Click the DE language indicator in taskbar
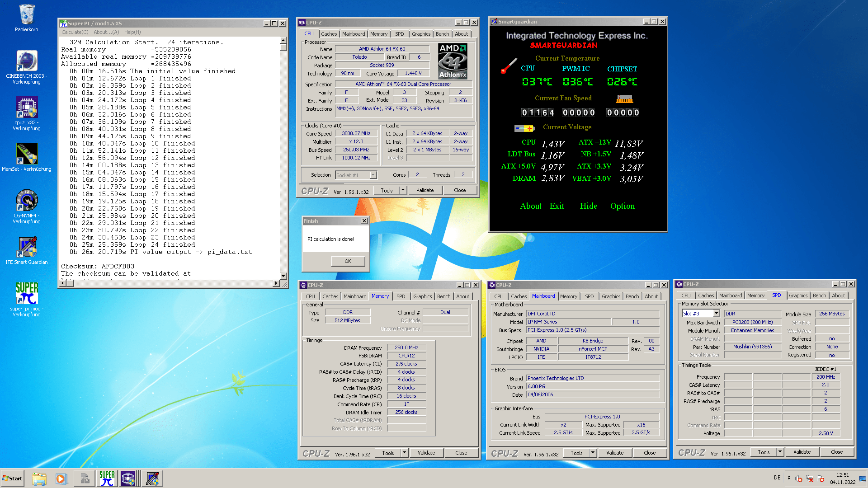This screenshot has height=488, width=868. pyautogui.click(x=777, y=478)
